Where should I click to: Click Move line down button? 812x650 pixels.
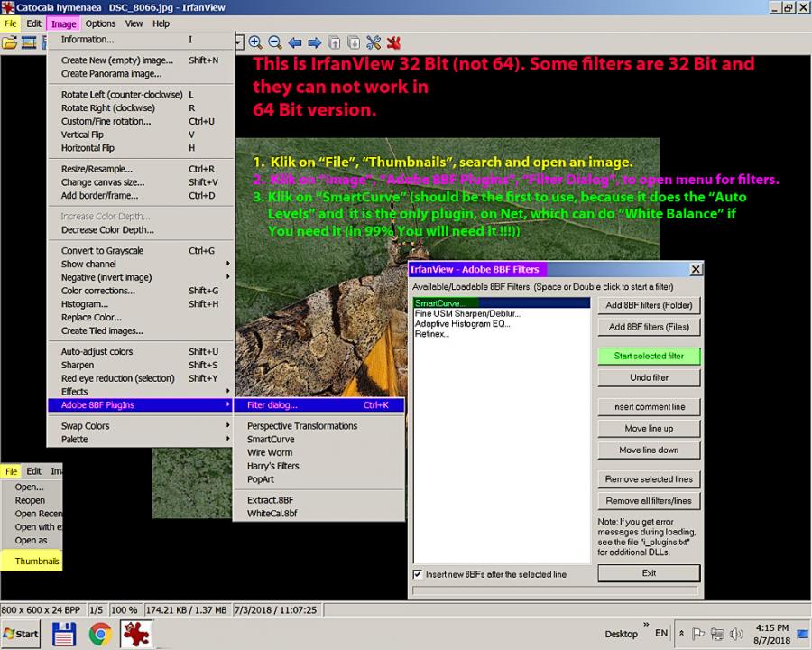649,450
